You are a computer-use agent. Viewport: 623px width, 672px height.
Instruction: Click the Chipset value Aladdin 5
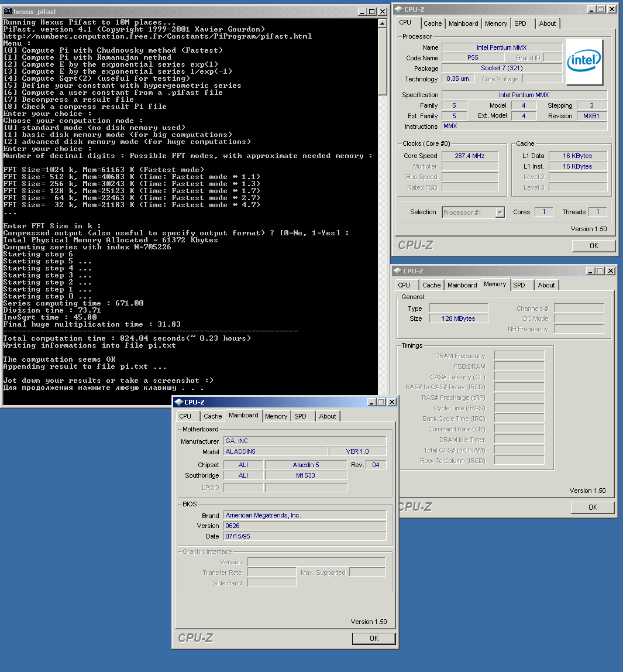pyautogui.click(x=306, y=465)
